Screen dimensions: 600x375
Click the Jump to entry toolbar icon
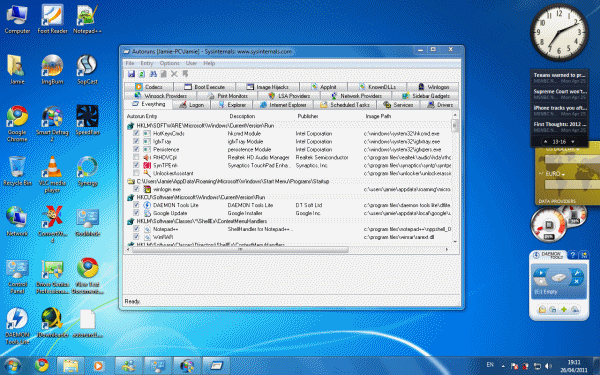(185, 74)
